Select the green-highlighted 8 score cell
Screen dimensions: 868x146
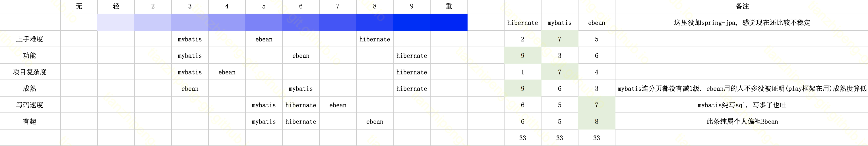click(596, 122)
